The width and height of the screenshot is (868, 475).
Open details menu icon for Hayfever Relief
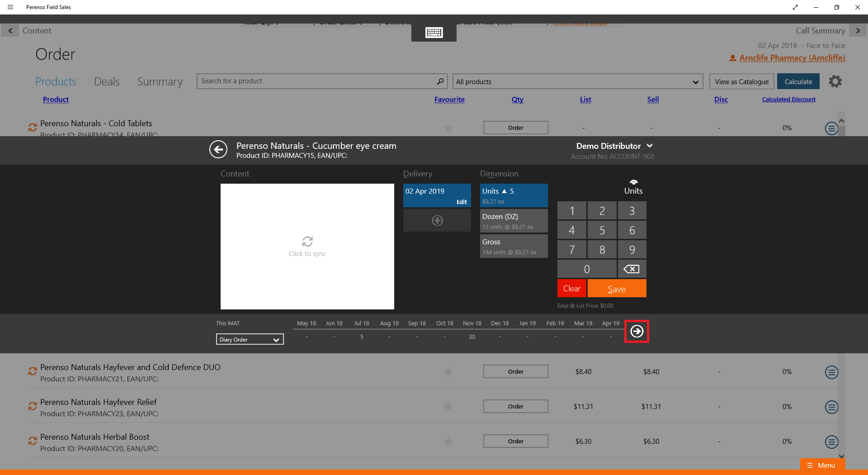coord(831,407)
